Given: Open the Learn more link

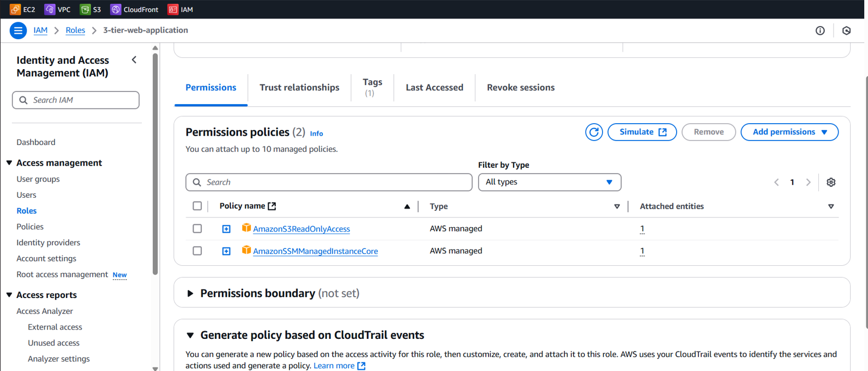Looking at the screenshot, I should click(339, 366).
